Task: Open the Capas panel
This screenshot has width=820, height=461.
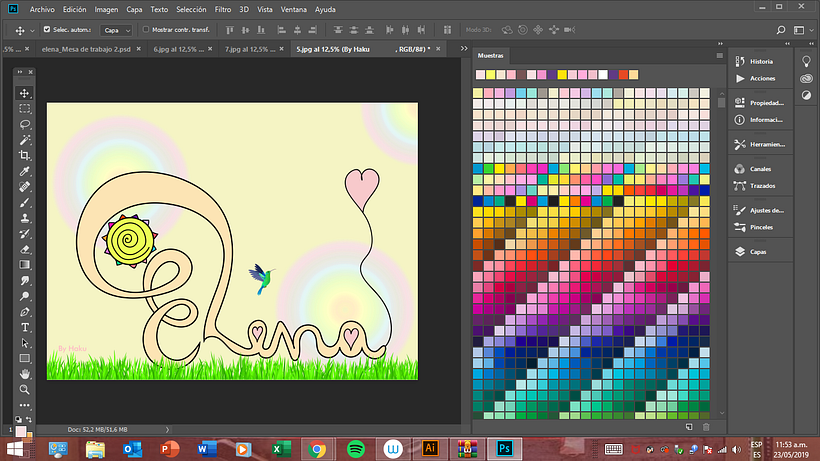Action: (x=760, y=252)
